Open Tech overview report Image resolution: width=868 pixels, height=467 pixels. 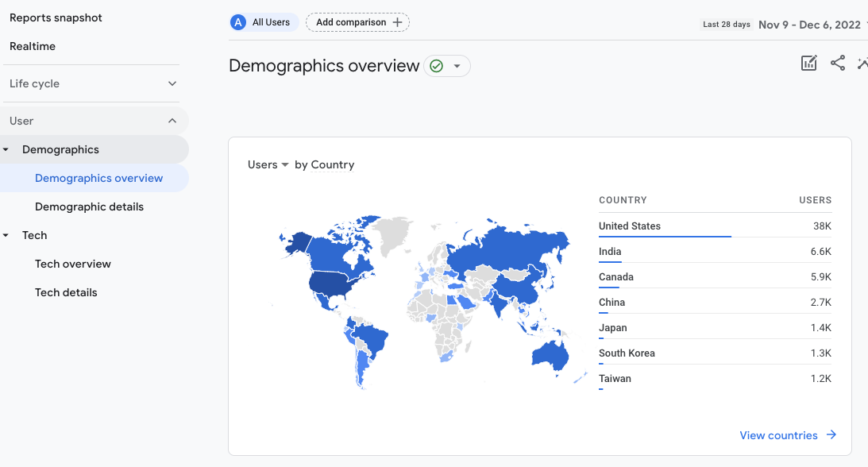73,264
